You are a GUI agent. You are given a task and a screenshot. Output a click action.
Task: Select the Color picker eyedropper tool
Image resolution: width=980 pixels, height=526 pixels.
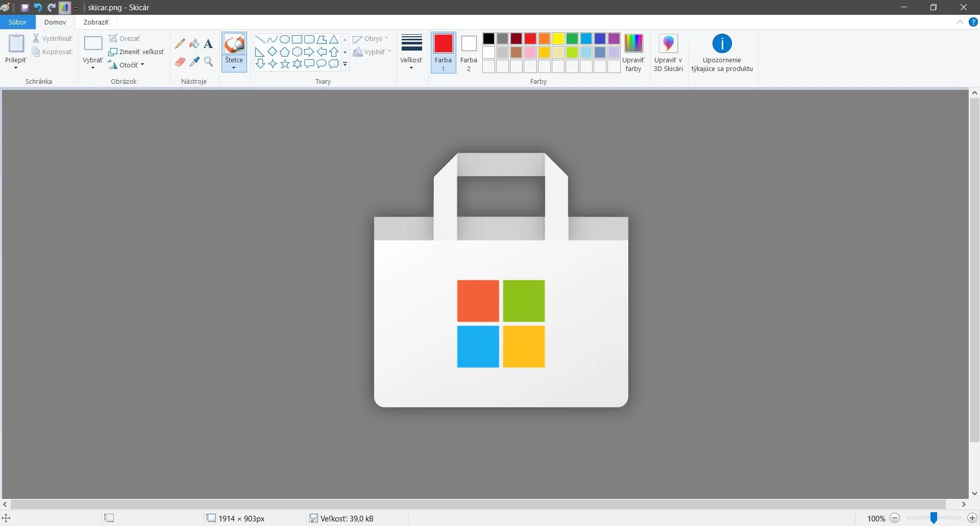[194, 62]
